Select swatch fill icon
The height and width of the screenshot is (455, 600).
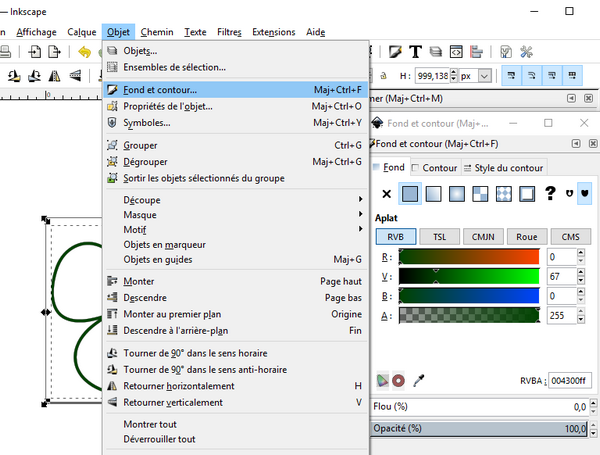[527, 194]
